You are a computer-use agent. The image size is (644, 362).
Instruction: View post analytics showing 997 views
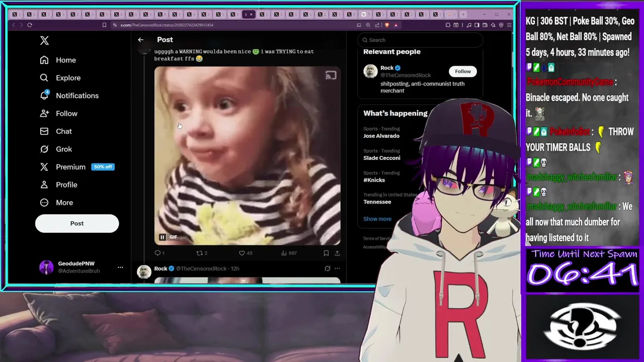click(289, 253)
